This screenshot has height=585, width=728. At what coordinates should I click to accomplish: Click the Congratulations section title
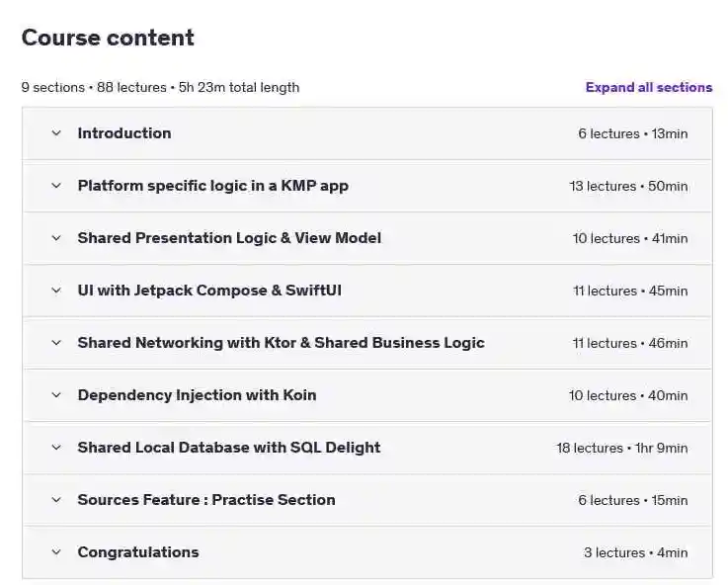click(138, 552)
